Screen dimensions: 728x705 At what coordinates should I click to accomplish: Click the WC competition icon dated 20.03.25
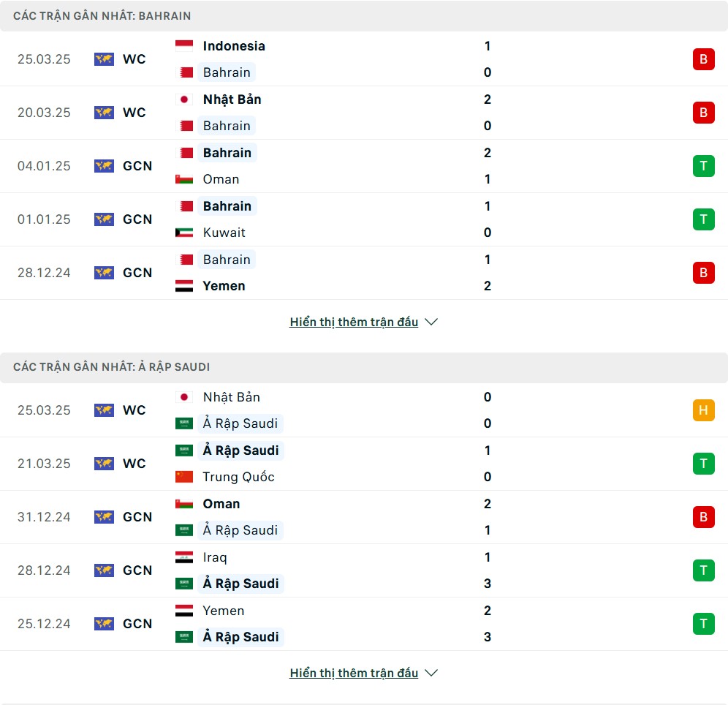[104, 113]
